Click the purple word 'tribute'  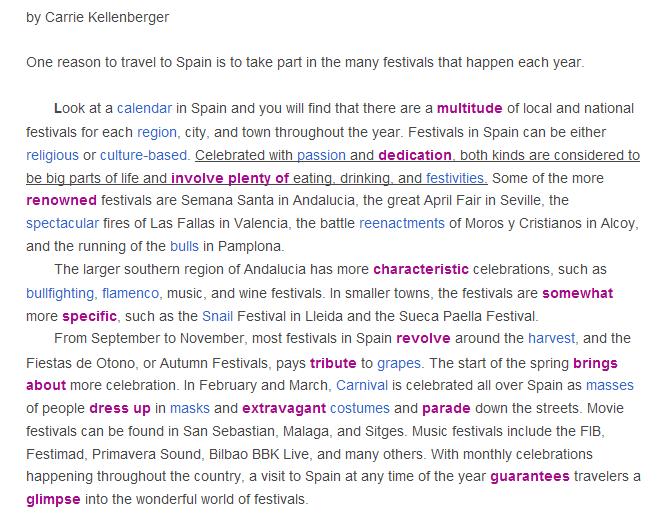pyautogui.click(x=333, y=363)
